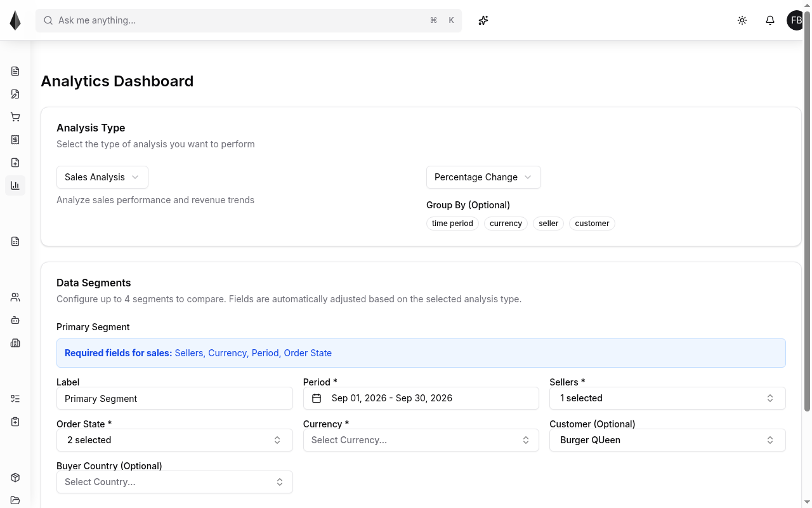
Task: Open the folder icon in sidebar
Action: (x=15, y=500)
